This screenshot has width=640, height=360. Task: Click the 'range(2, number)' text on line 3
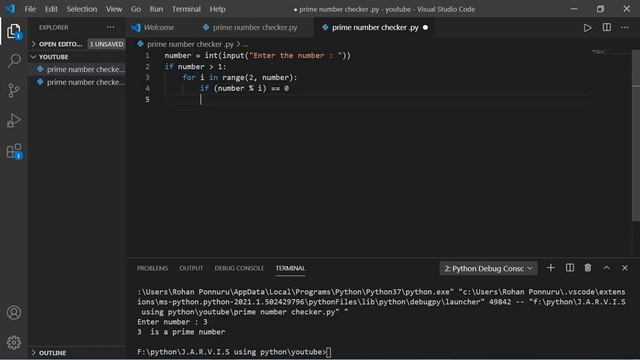click(258, 78)
